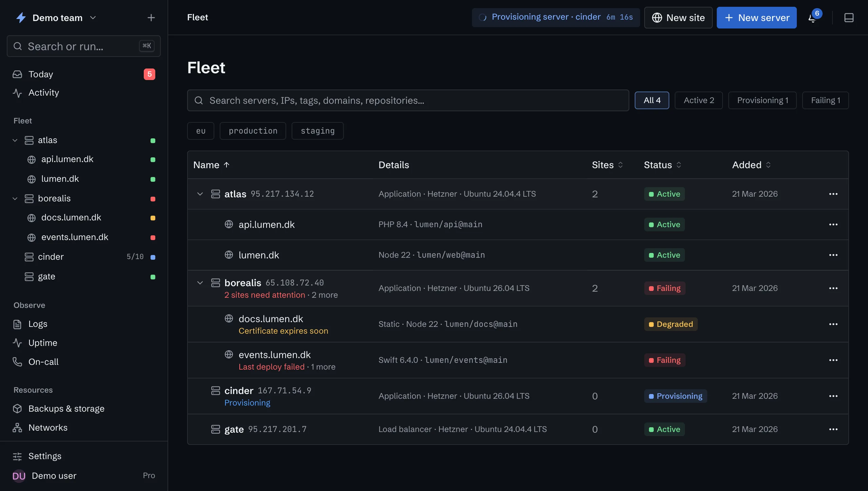Click the globe icon of api.lumen.dk row

click(x=229, y=224)
